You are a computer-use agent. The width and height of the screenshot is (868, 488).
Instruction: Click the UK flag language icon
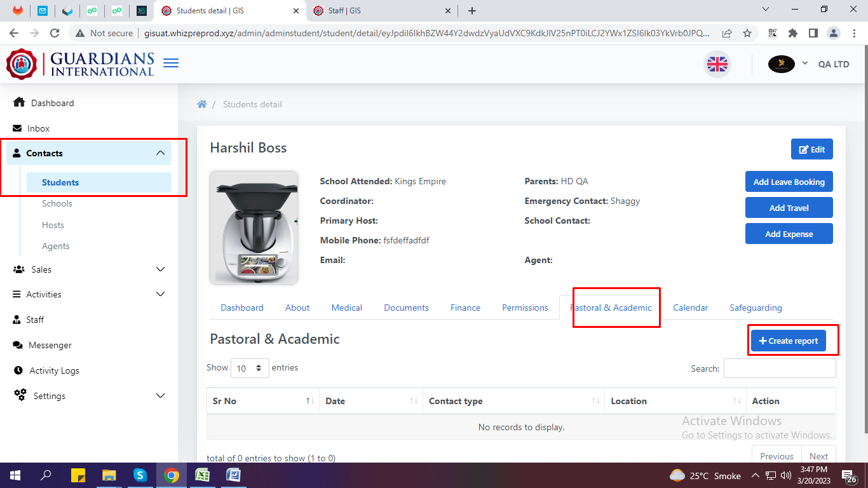coord(717,64)
